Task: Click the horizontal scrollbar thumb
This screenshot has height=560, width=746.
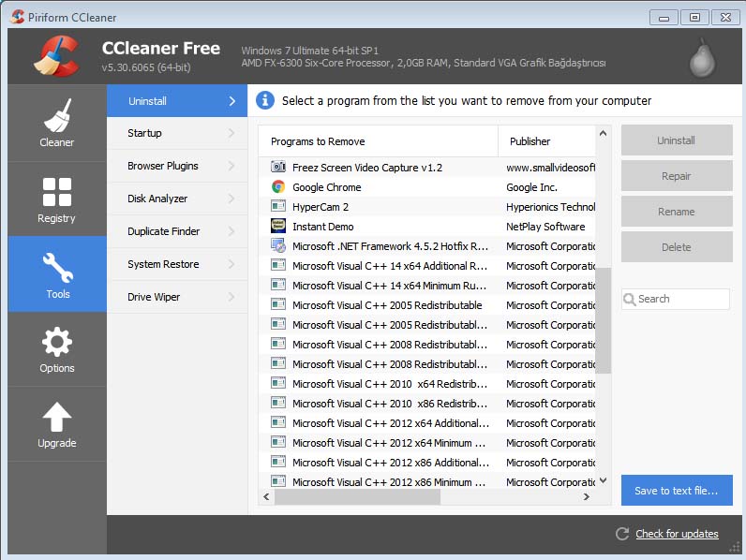Action: 357,496
